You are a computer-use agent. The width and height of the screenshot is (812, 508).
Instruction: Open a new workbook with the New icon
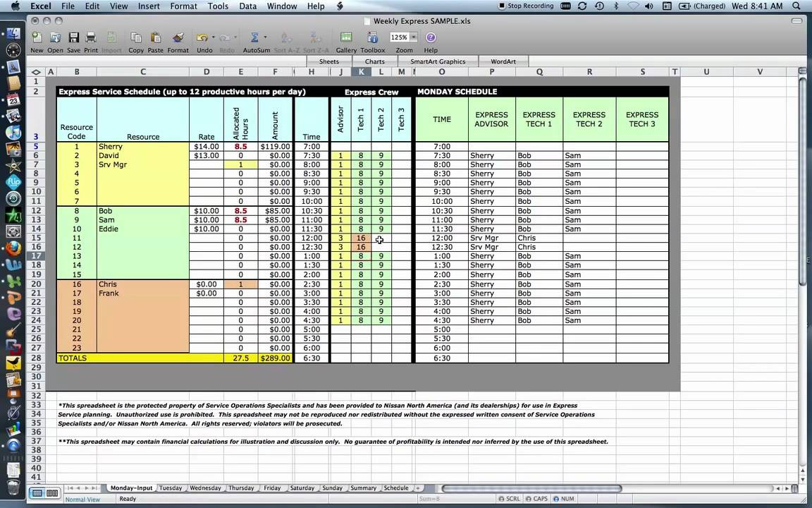(x=37, y=37)
